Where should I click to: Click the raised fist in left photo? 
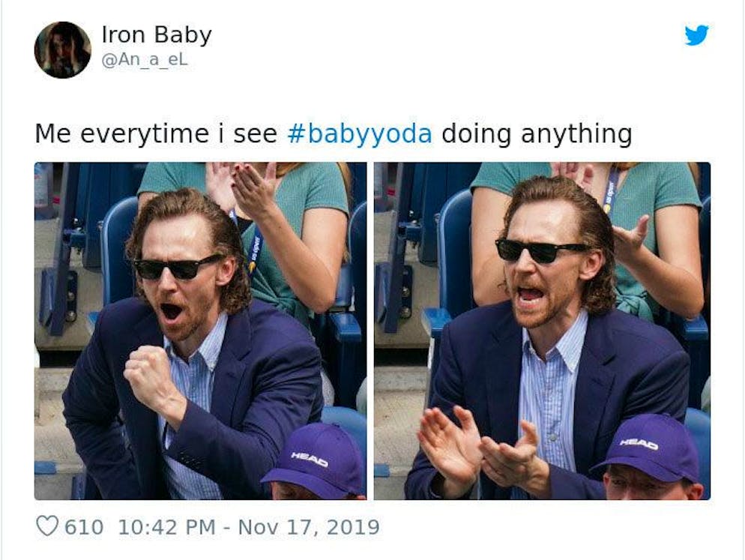(150, 373)
